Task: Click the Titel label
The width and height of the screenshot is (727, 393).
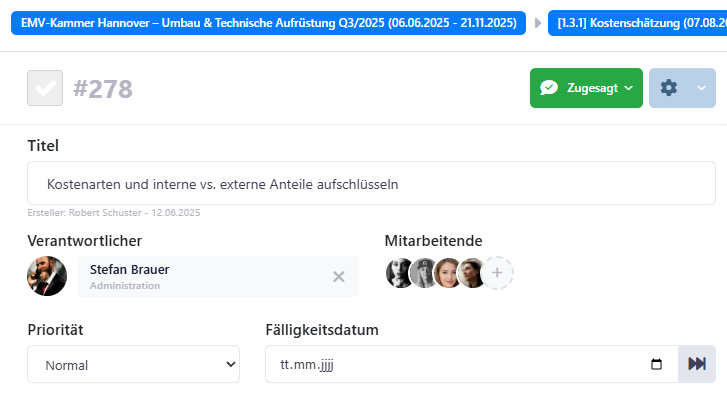Action: (43, 146)
